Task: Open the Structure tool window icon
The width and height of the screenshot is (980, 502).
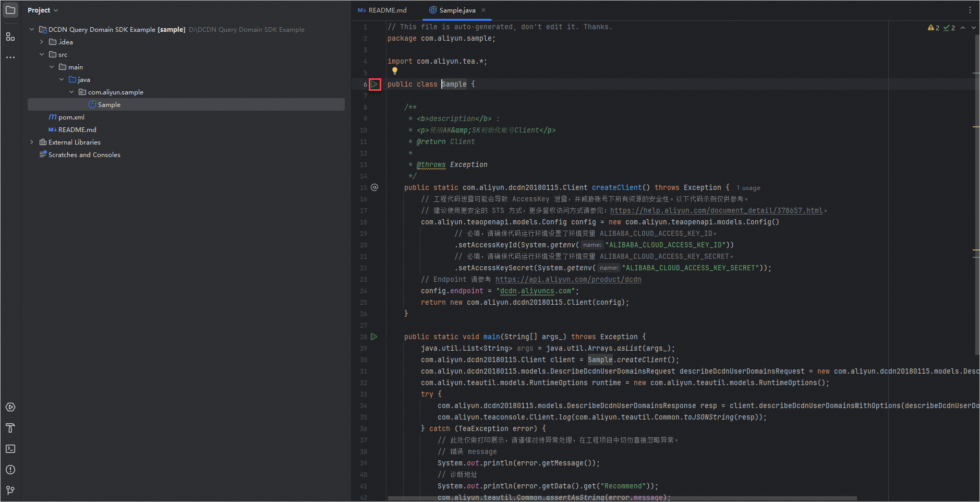Action: point(10,37)
